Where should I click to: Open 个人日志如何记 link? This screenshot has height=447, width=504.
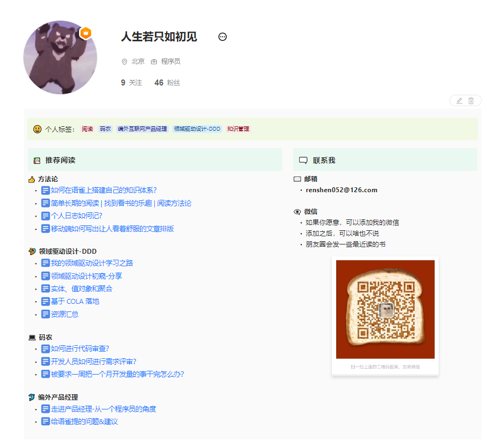coord(76,216)
